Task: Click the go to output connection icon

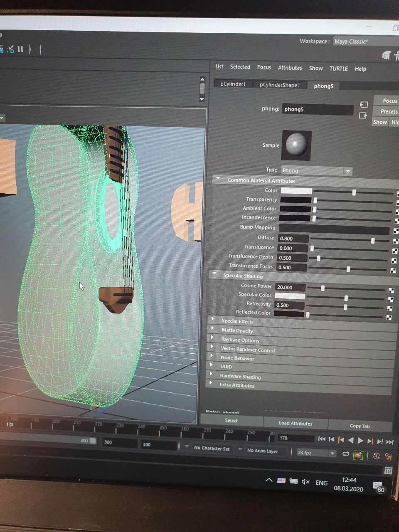Action: coord(363,115)
